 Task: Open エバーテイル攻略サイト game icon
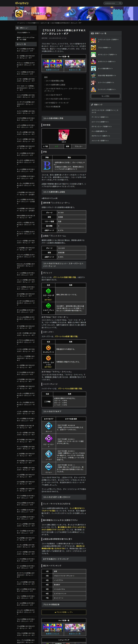93,83
